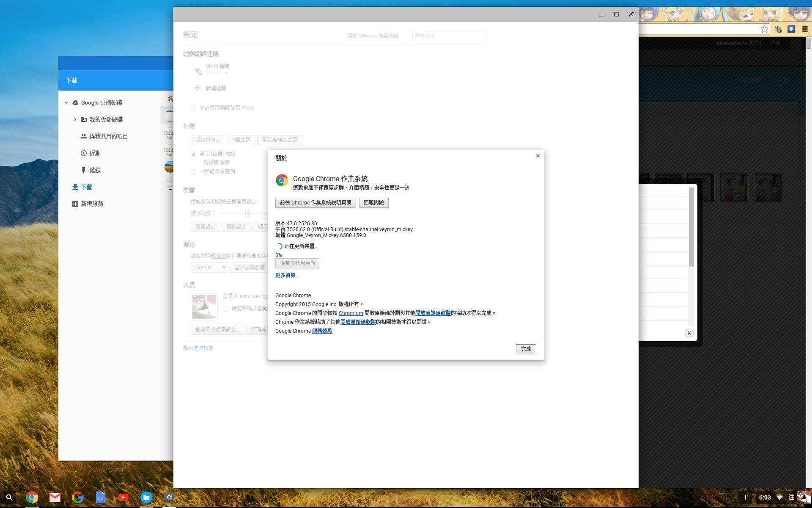Click the launcher search icon
Screen dimensions: 812x508
click(9, 497)
